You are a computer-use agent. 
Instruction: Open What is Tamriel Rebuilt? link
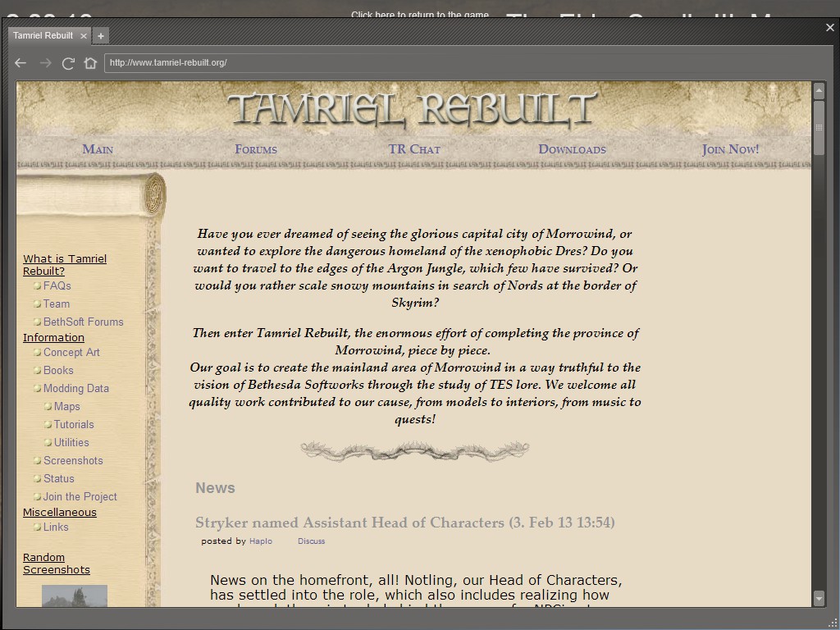click(x=65, y=265)
